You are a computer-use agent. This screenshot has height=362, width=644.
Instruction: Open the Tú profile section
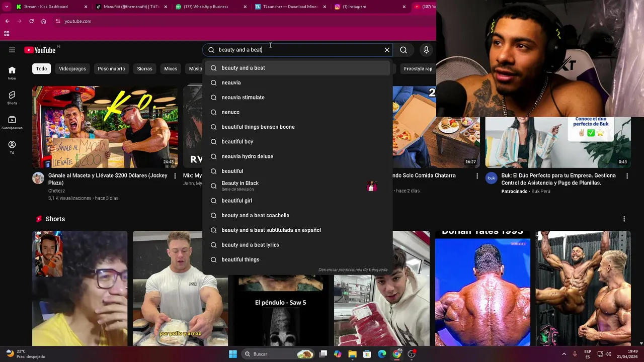point(12,147)
